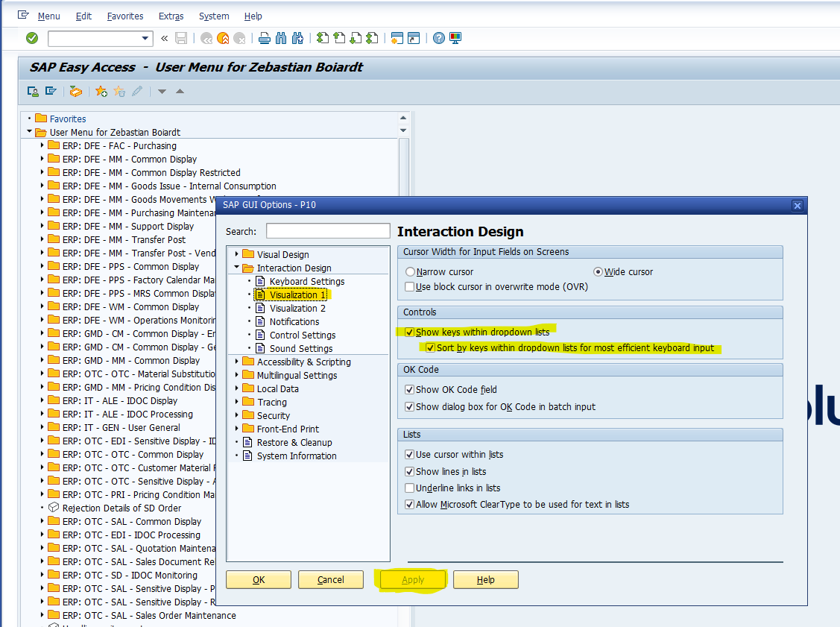Click the Save diskette icon
The width and height of the screenshot is (840, 627).
[181, 38]
